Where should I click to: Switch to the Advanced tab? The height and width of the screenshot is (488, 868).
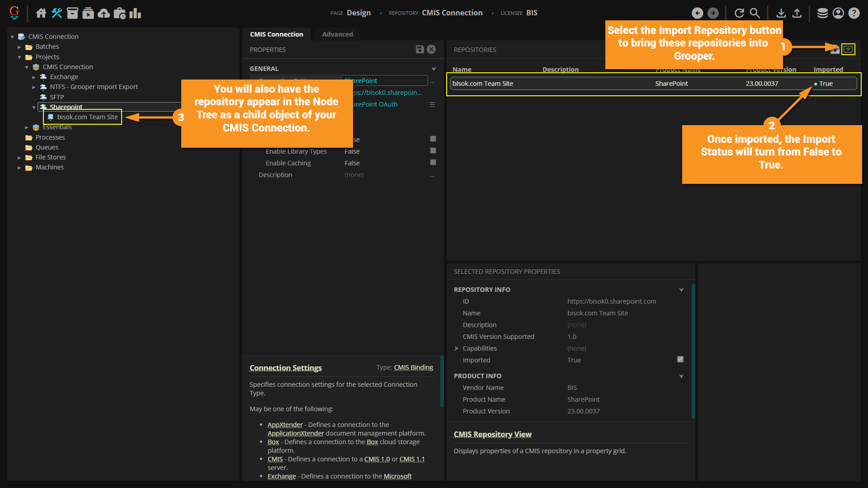337,34
